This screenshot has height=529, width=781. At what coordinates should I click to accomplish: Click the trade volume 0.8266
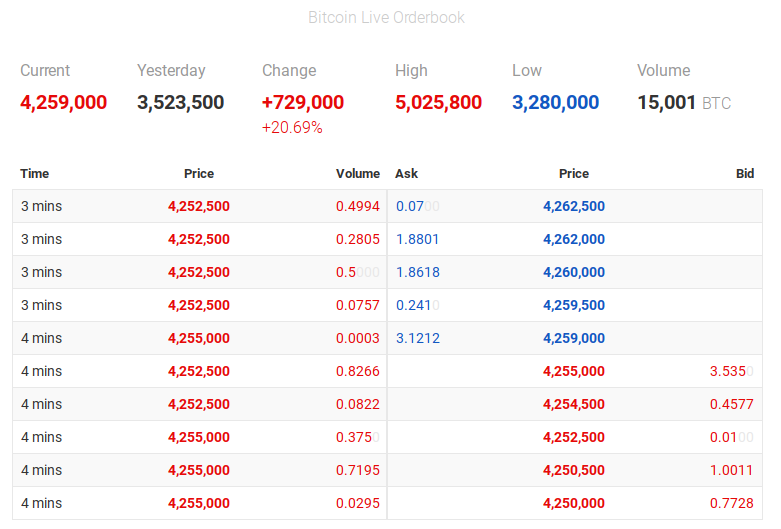[357, 372]
